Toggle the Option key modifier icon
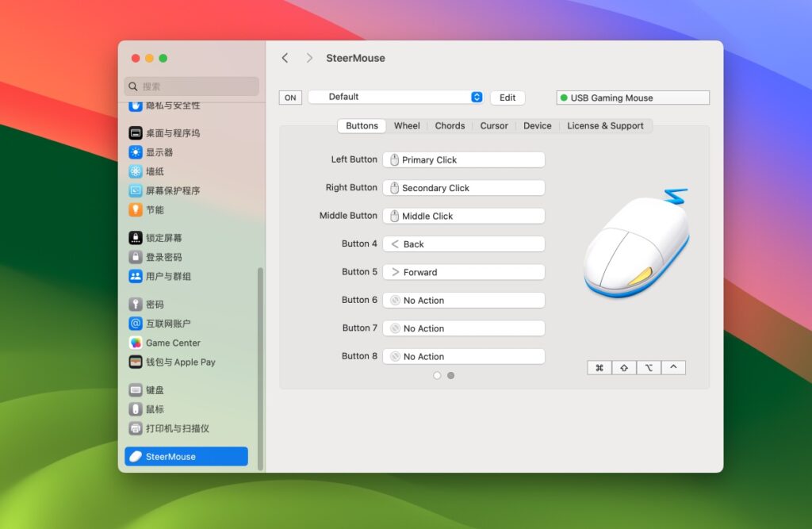The height and width of the screenshot is (529, 812). pos(648,366)
